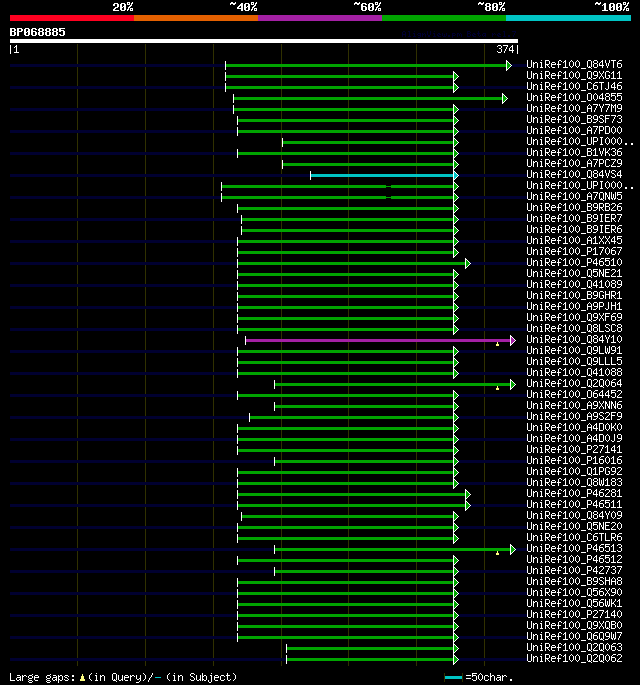
Task: Open the UniRef100_Q2Q062 hit label
Action: 574,658
